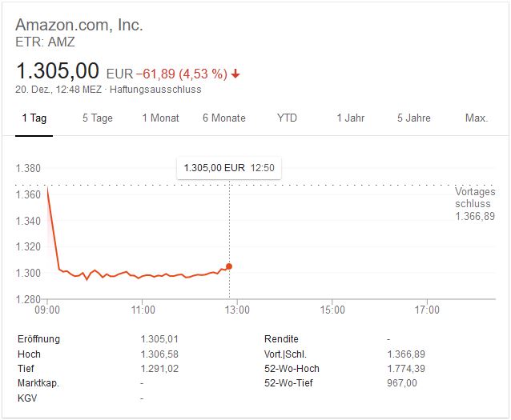
Task: Click the orange data point on chart
Action: click(230, 266)
